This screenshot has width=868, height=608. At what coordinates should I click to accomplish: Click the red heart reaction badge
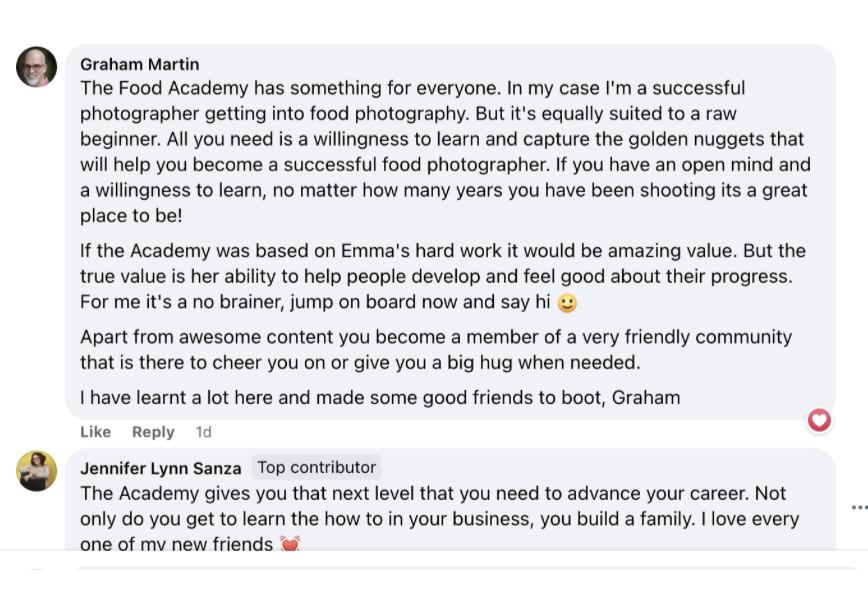pos(819,420)
